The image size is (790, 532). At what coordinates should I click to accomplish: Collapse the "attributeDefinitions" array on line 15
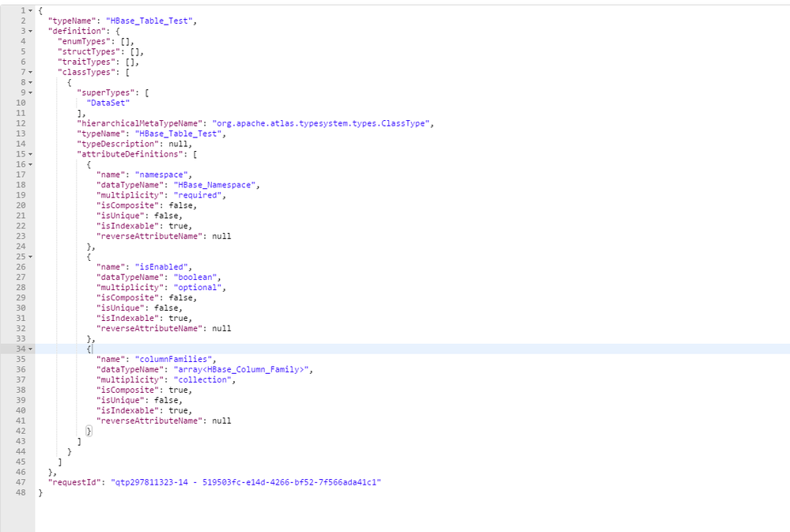pyautogui.click(x=28, y=153)
